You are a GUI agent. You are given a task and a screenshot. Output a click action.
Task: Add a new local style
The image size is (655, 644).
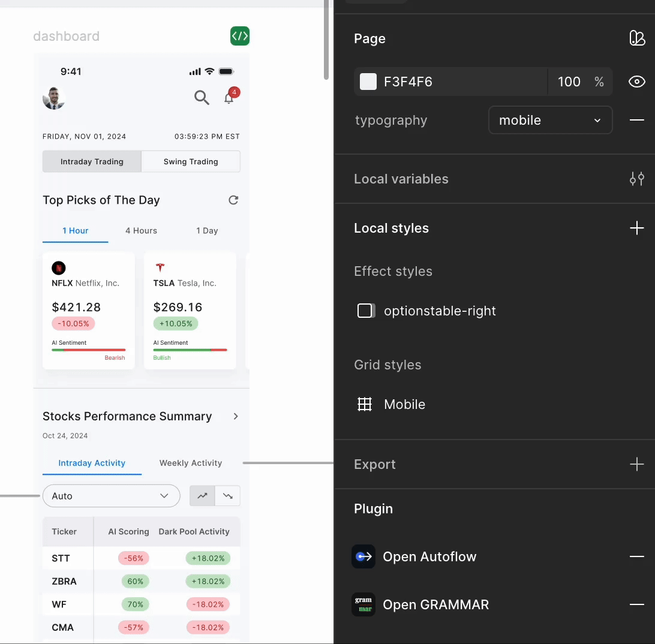(x=636, y=228)
